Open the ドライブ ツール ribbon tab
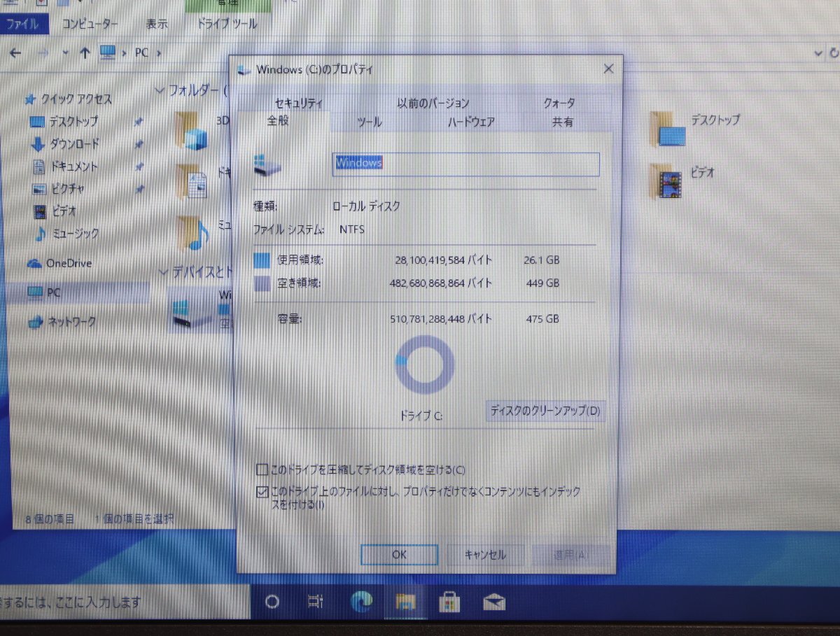Image resolution: width=840 pixels, height=636 pixels. 227,24
